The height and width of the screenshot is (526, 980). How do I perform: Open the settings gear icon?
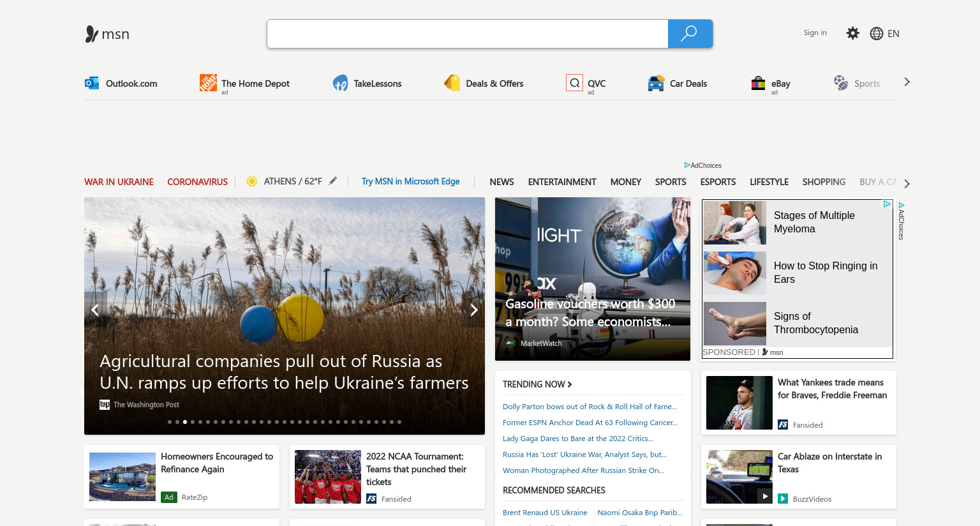tap(852, 33)
